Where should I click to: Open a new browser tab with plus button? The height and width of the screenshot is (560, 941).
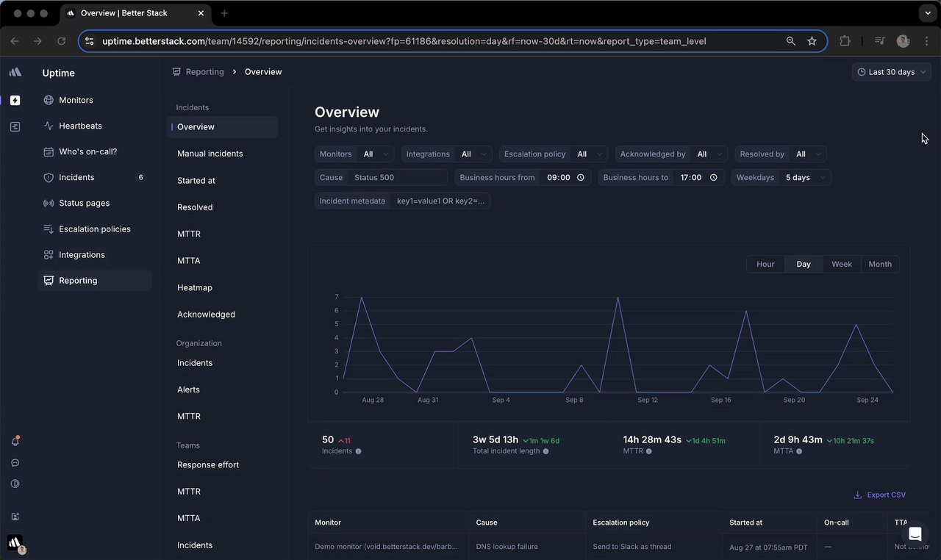pos(224,13)
